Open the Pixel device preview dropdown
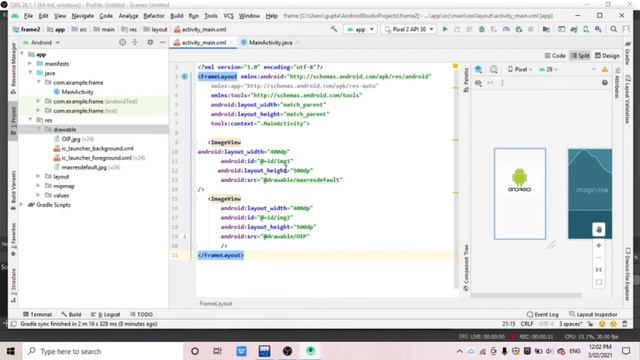This screenshot has width=640, height=360. coord(520,69)
